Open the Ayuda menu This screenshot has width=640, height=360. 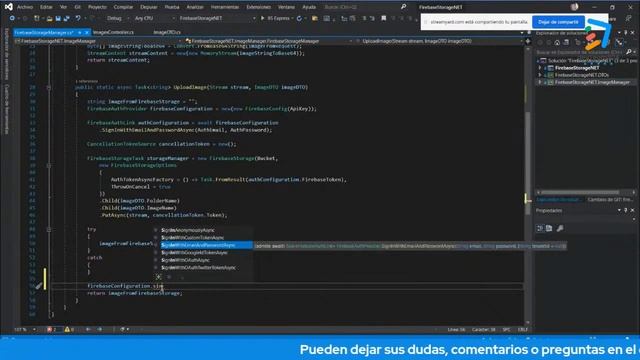[x=309, y=7]
